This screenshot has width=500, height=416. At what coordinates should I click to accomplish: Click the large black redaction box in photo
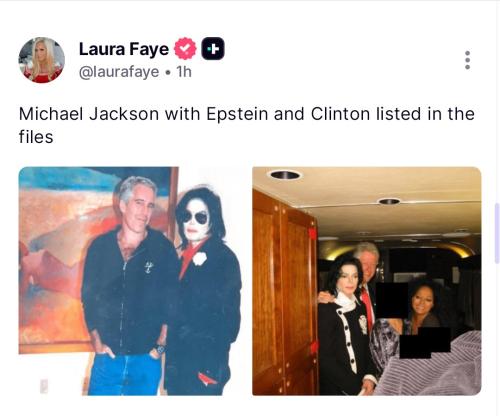click(392, 300)
